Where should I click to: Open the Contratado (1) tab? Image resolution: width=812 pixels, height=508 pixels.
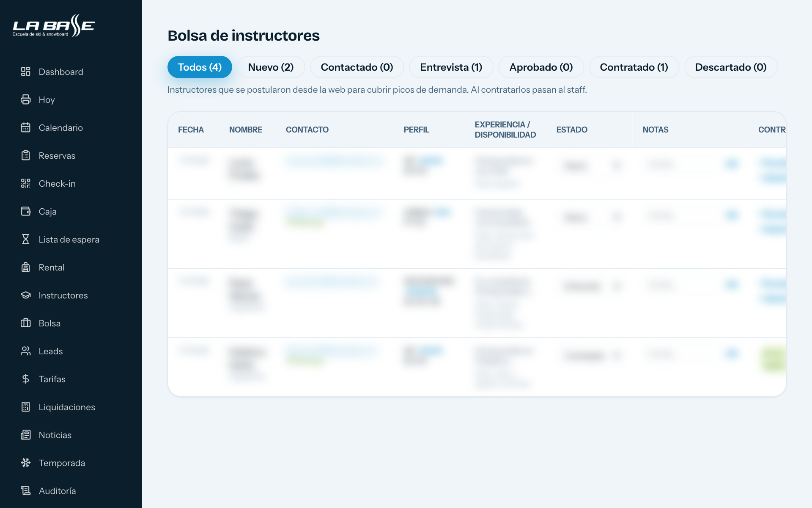tap(634, 67)
